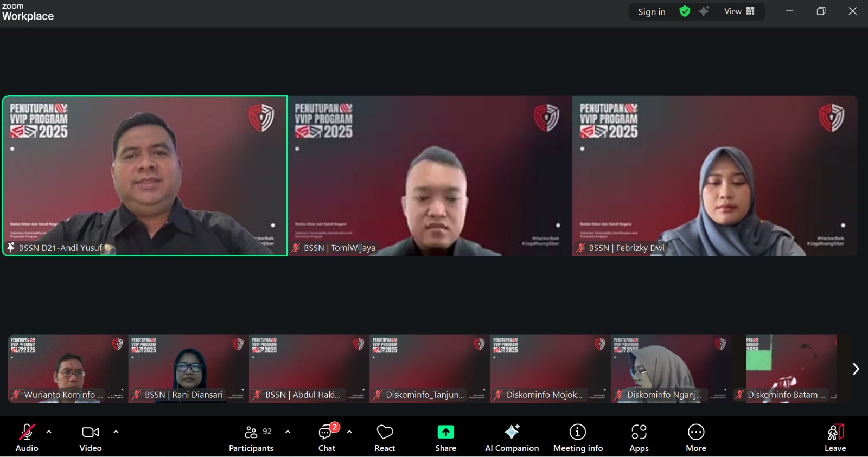Show next page of participant thumbnails
The width and height of the screenshot is (868, 457).
point(856,369)
